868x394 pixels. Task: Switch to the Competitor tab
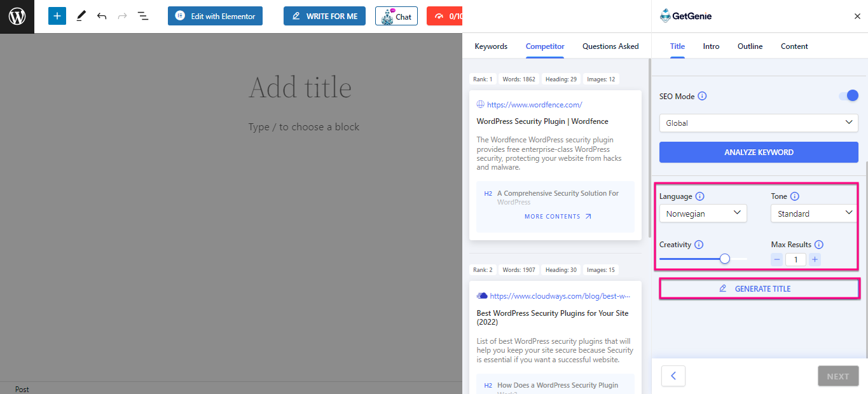pyautogui.click(x=545, y=46)
